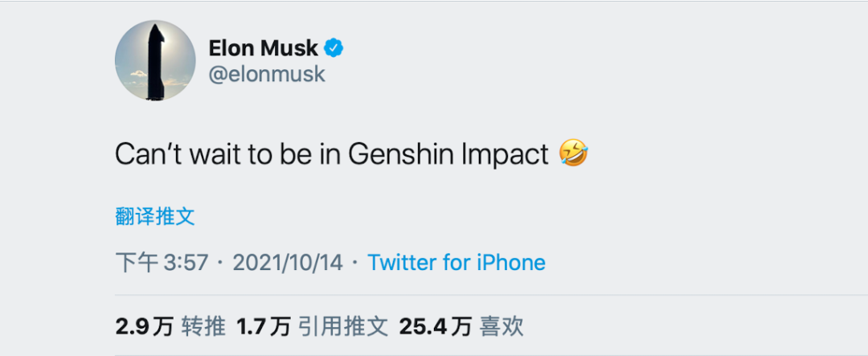The height and width of the screenshot is (356, 868).
Task: Click the 2021/10/14 date
Action: pos(287,262)
